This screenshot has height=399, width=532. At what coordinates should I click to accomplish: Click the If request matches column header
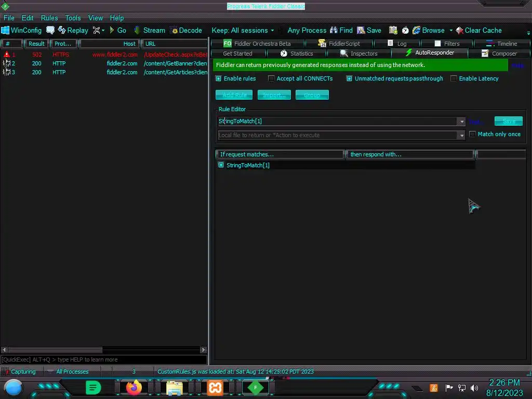tap(280, 154)
